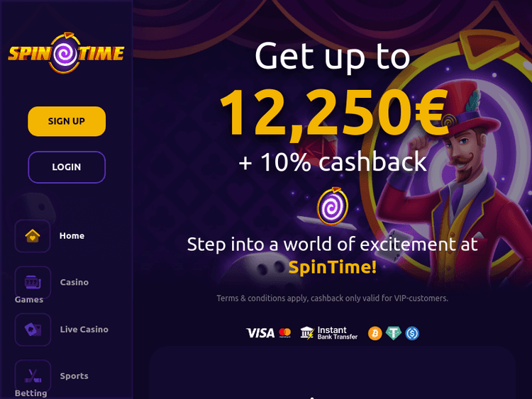Image resolution: width=532 pixels, height=399 pixels.
Task: Click the Instant Bank Transfer icon
Action: (329, 333)
